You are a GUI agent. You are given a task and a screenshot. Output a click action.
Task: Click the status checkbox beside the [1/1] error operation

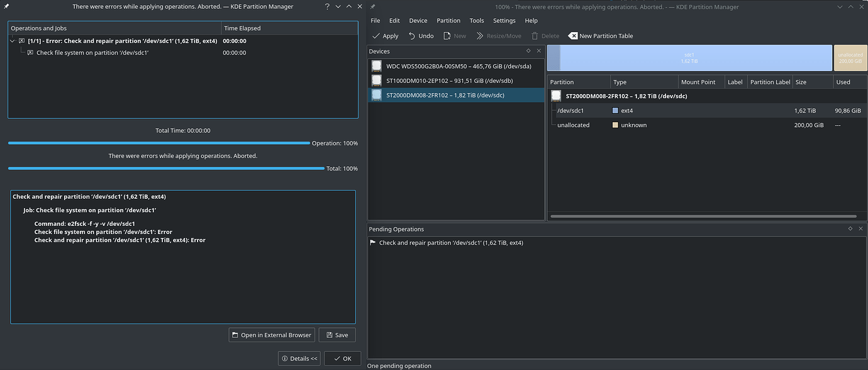tap(22, 40)
